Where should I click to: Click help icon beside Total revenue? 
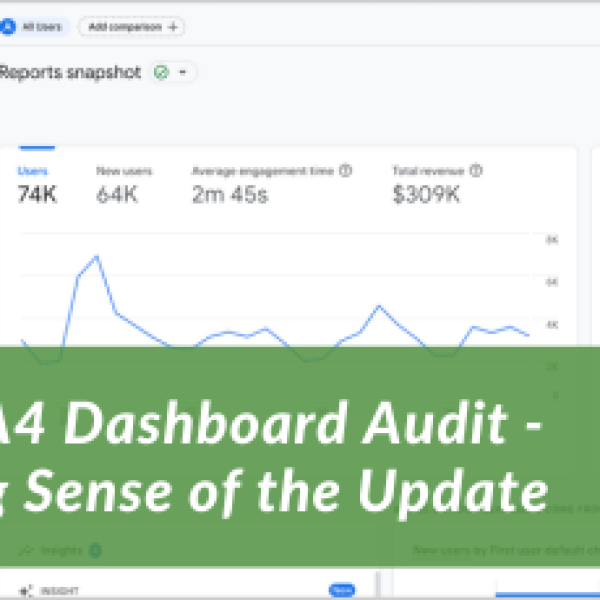pyautogui.click(x=476, y=170)
